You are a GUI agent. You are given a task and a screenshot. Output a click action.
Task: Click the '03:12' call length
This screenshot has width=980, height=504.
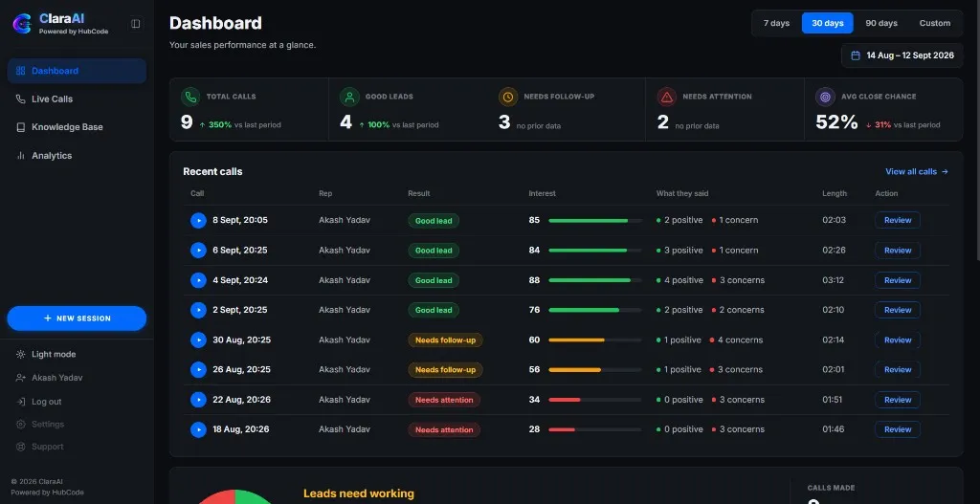pos(834,280)
